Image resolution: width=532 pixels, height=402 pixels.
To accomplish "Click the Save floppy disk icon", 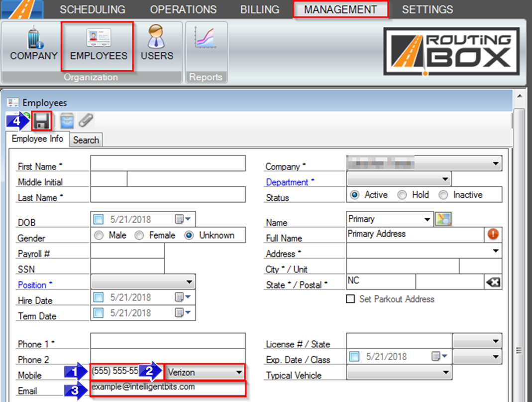I will (42, 121).
